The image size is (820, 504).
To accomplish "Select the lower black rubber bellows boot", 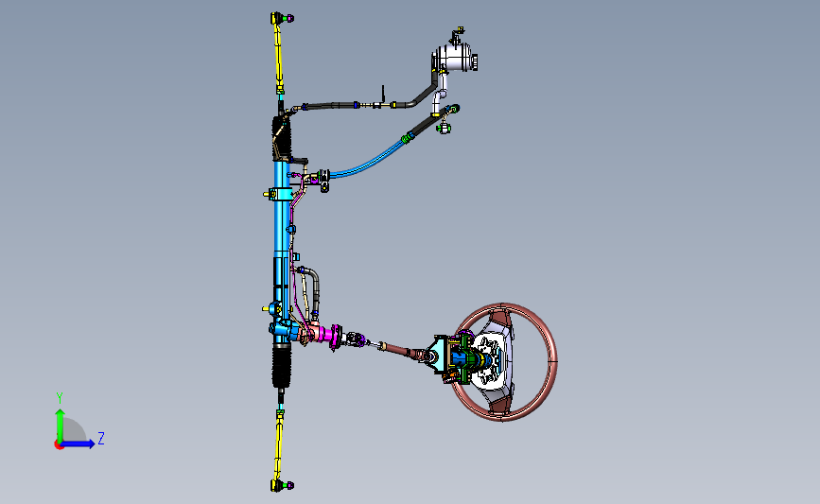I will click(x=281, y=367).
